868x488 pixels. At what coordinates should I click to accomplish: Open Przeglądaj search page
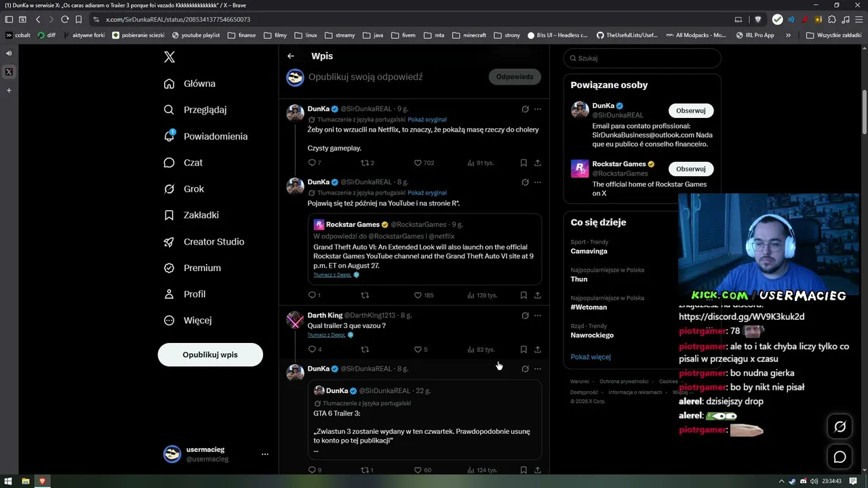195,110
